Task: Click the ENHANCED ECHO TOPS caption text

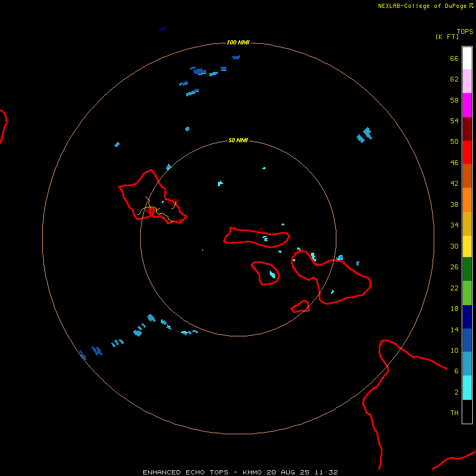Action: tap(186, 472)
